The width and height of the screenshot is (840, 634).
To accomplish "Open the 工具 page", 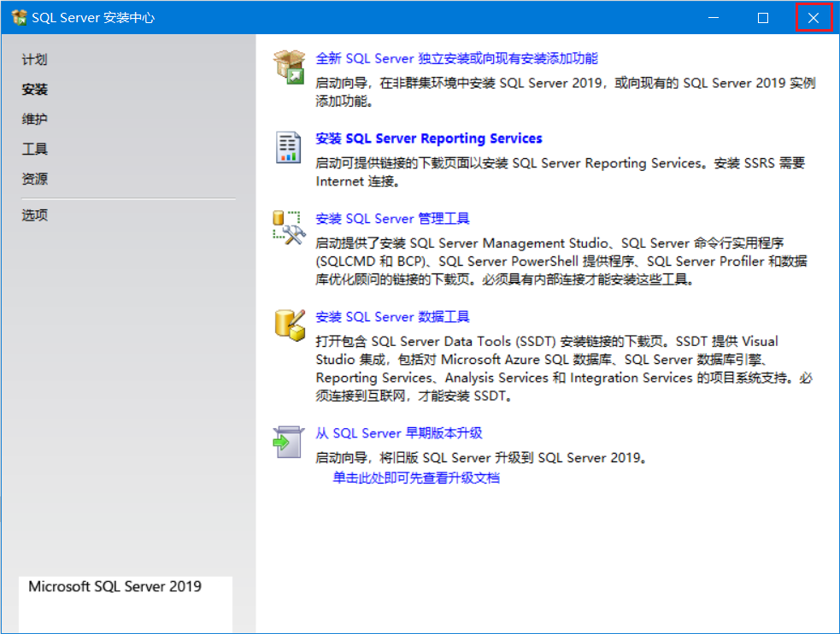I will [35, 149].
